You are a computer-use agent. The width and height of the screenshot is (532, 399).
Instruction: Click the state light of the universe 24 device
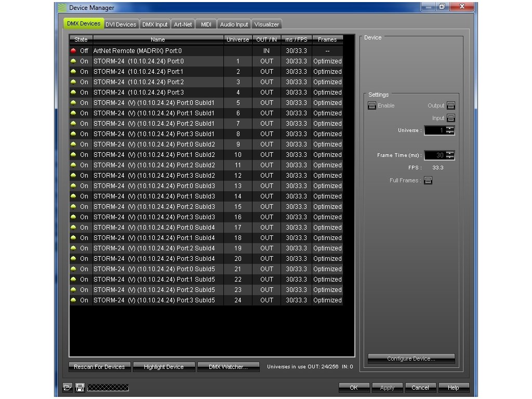73,300
